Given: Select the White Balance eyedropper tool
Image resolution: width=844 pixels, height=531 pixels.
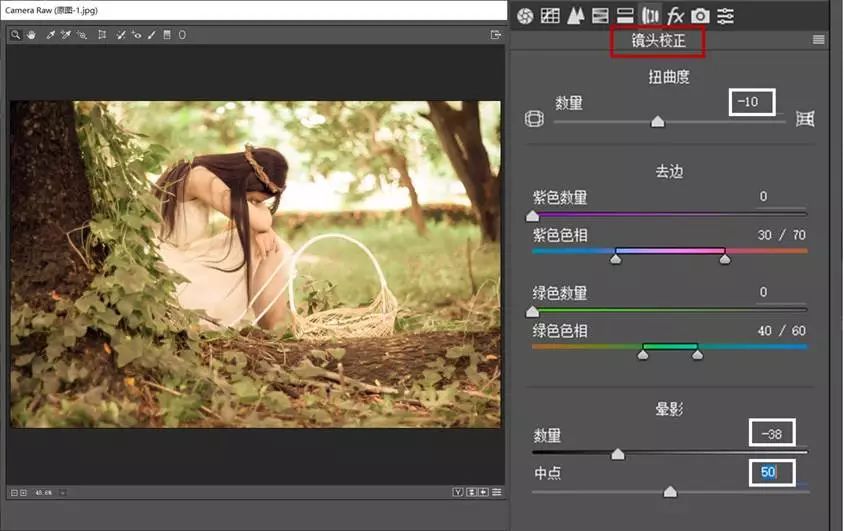Looking at the screenshot, I should 51,35.
